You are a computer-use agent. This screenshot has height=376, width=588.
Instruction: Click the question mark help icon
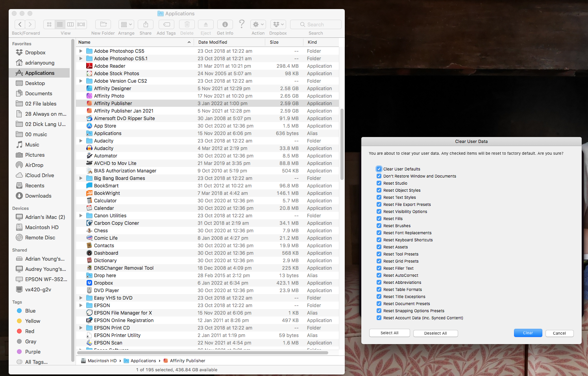point(242,24)
